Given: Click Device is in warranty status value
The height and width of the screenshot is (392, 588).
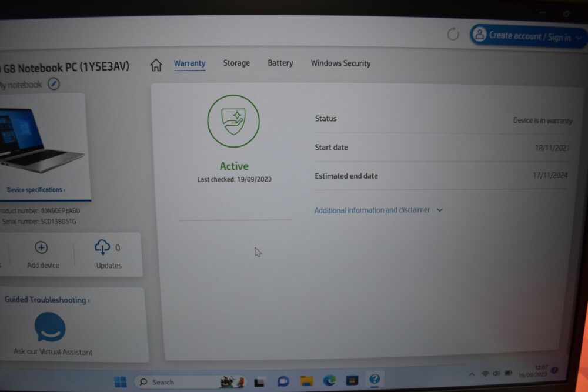Looking at the screenshot, I should coord(543,120).
